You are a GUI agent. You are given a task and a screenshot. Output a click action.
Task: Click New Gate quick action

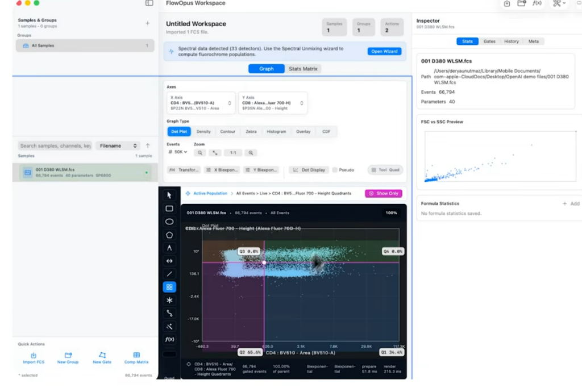click(102, 358)
